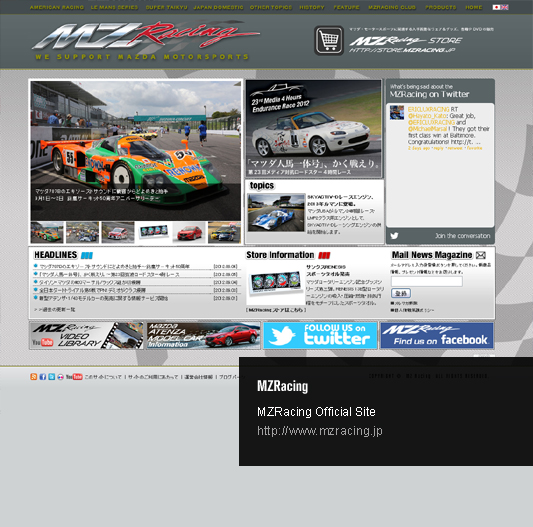Click the MZ Racing logo in the header

[146, 40]
